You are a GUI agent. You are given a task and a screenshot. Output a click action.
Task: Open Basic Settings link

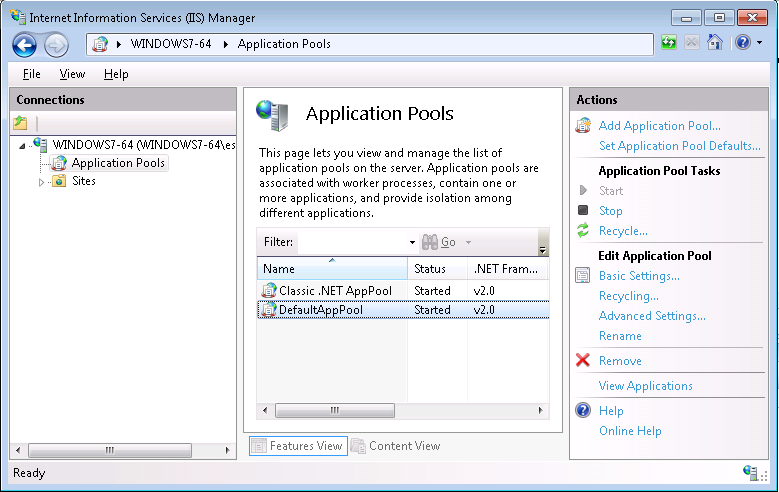[639, 275]
